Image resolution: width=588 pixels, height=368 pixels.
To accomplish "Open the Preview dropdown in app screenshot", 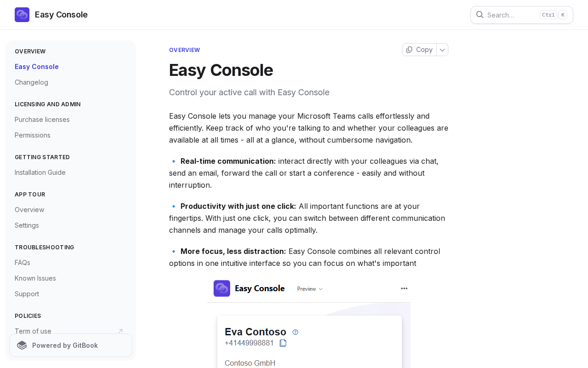I will (x=310, y=289).
